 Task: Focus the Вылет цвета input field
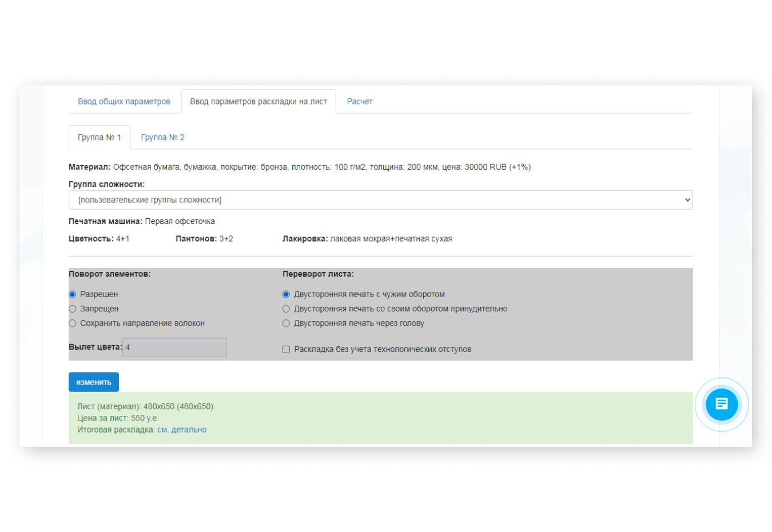point(174,347)
